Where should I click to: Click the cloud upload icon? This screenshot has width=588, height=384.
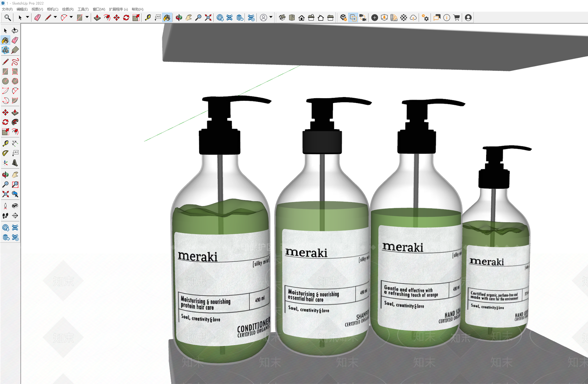413,18
